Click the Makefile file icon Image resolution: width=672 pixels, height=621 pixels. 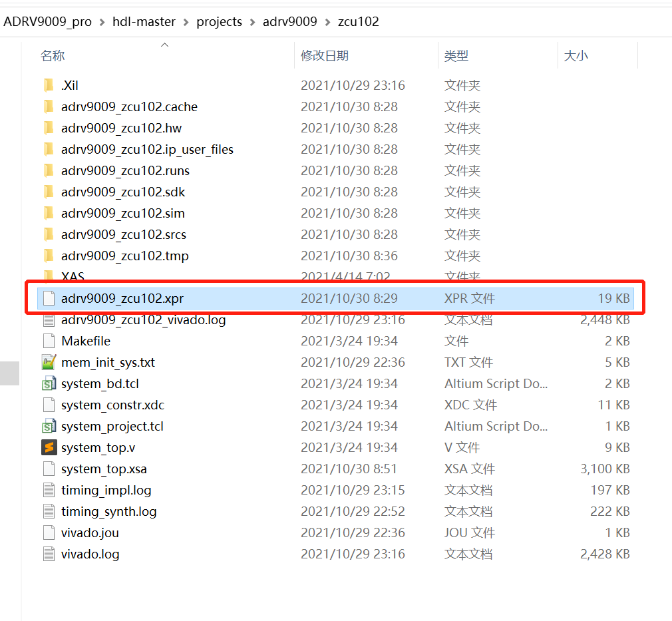tap(49, 341)
